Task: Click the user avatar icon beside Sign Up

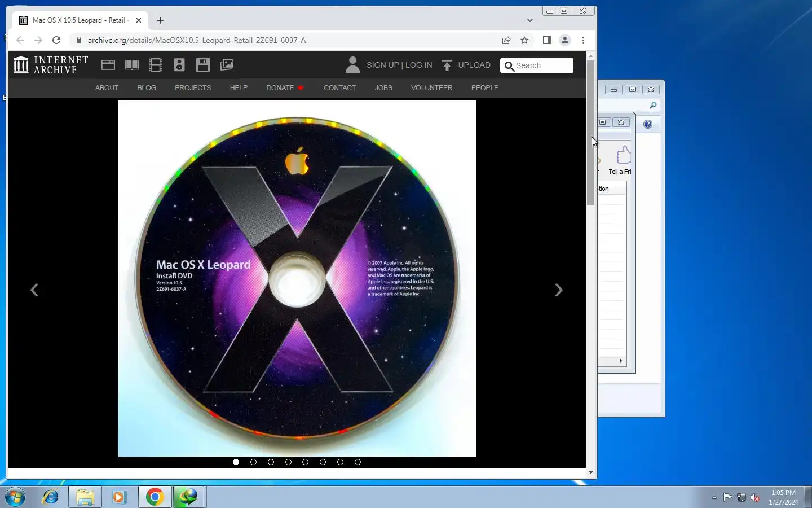Action: (x=352, y=65)
